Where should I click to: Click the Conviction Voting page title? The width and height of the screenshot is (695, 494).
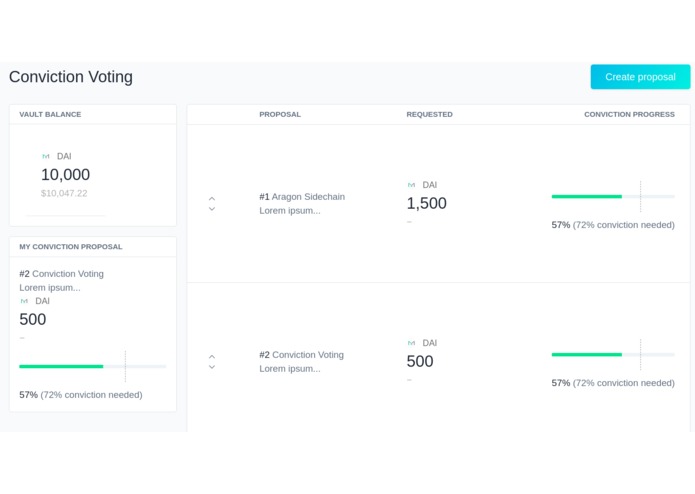(71, 77)
